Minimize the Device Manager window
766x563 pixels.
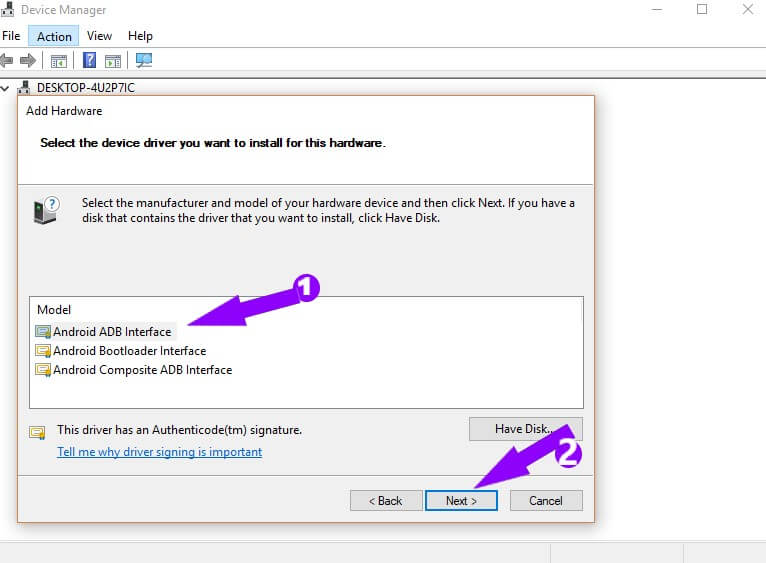tap(657, 9)
